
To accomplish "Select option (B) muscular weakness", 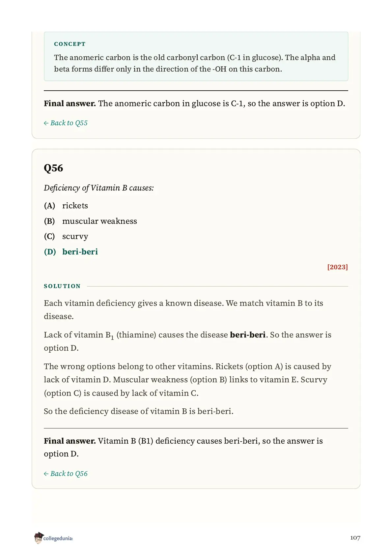I will 91,221.
